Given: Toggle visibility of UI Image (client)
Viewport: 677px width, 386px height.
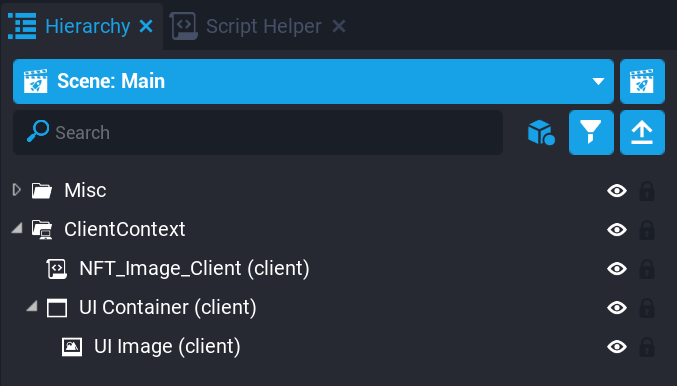Looking at the screenshot, I should tap(617, 347).
